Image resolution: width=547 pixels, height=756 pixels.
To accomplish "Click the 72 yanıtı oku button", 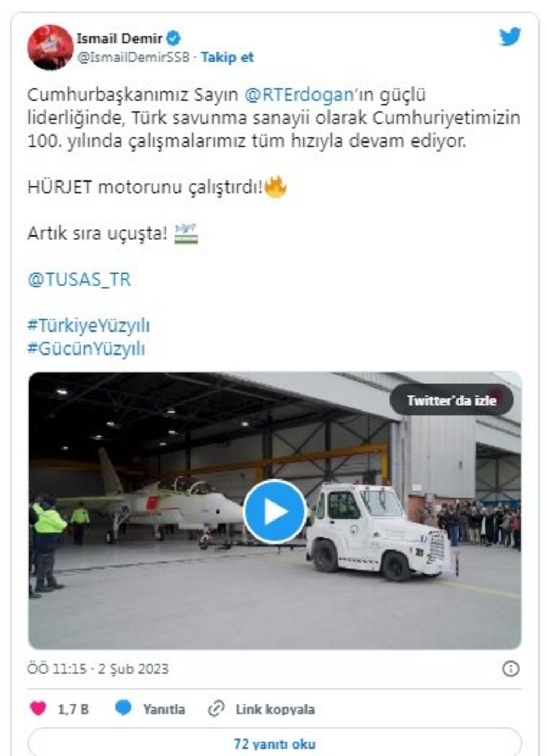I will click(275, 743).
